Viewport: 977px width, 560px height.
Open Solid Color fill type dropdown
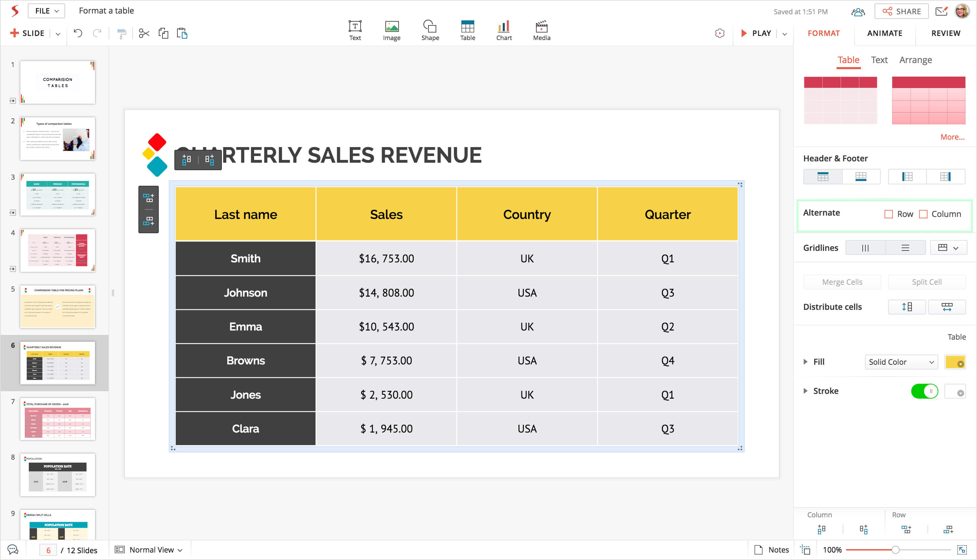tap(901, 362)
